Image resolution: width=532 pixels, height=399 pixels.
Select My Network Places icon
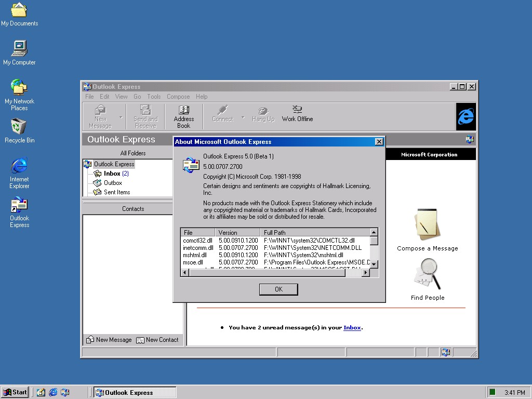pos(19,95)
